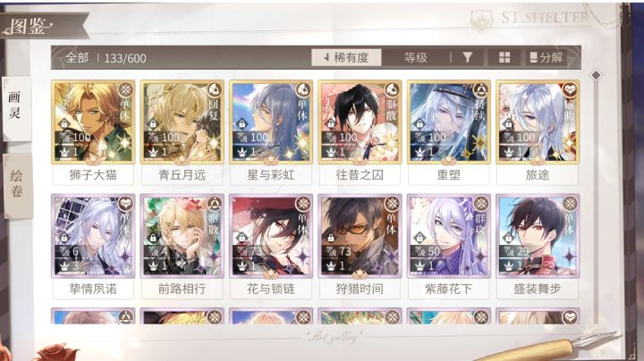Click the heart icon on 挚情夙诺 card

point(126,203)
